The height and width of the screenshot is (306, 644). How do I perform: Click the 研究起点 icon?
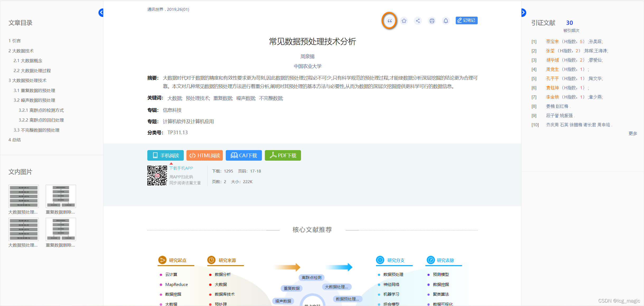coord(162,260)
